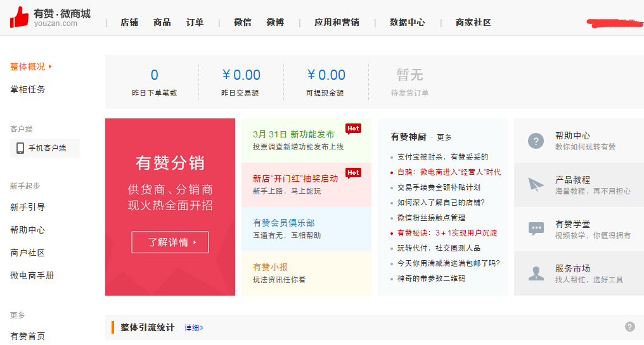Open article 玩转代付，社交圈测人品
The height and width of the screenshot is (345, 644).
(x=439, y=248)
